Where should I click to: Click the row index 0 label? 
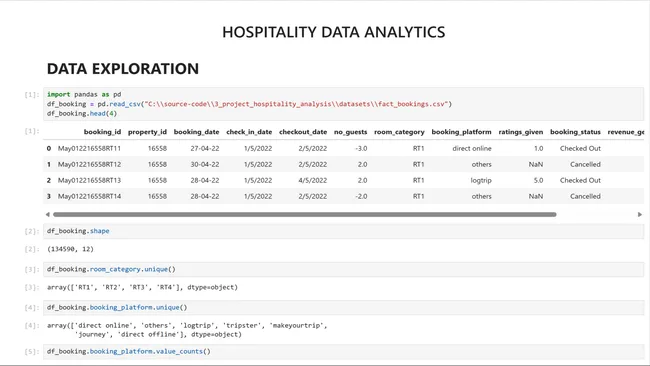[49, 148]
